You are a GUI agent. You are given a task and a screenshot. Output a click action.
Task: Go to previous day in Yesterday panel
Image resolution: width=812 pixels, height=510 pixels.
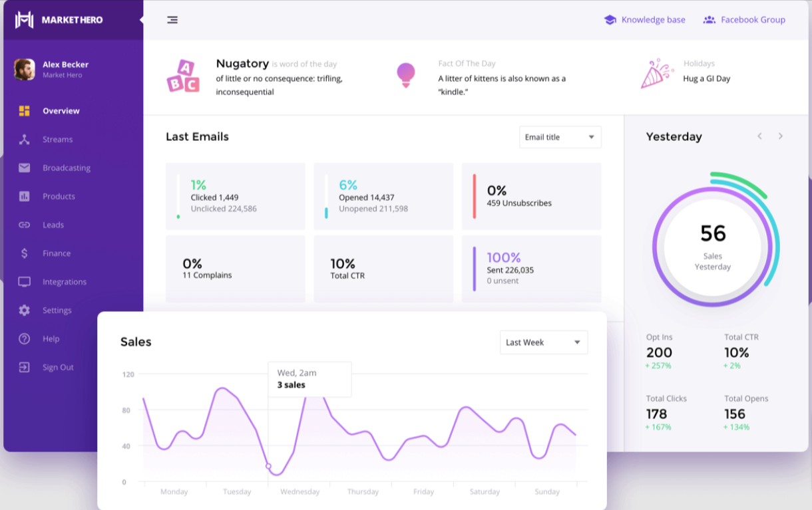pos(759,136)
